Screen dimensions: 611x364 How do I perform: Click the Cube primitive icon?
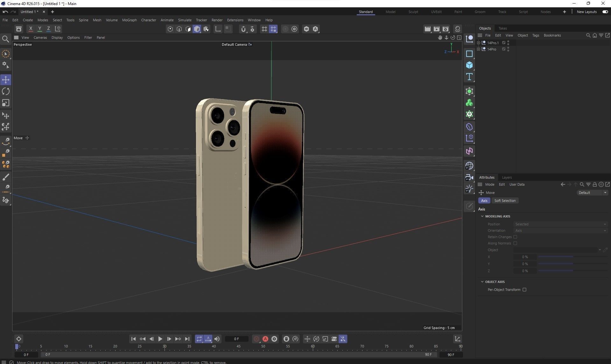tap(469, 65)
